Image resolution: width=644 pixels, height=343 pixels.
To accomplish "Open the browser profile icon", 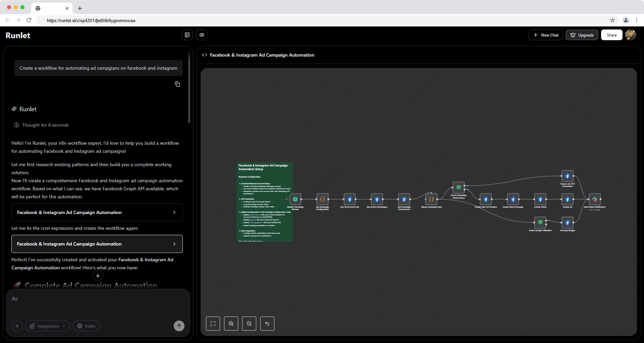I will click(626, 20).
